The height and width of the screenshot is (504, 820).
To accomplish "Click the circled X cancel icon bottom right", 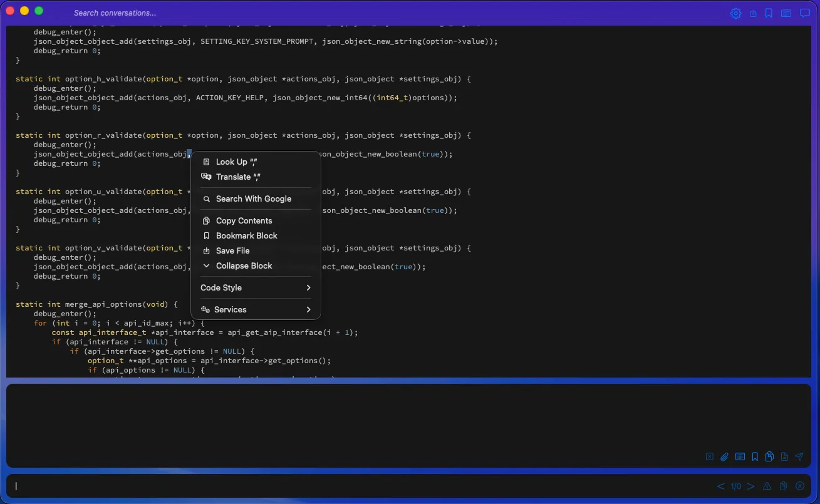I will tap(800, 486).
